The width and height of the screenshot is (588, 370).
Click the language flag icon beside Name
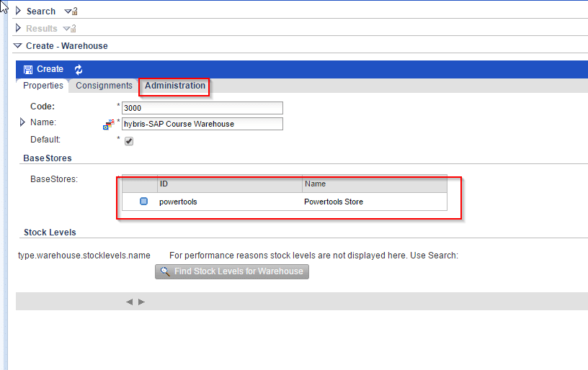[108, 124]
